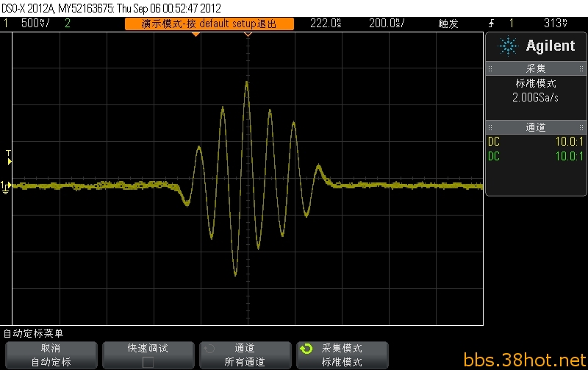Click the yellow waveform's highest peak

247,82
